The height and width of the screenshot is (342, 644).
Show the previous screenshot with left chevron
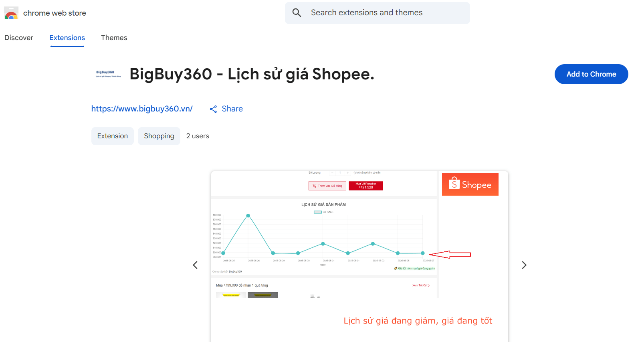pos(195,265)
